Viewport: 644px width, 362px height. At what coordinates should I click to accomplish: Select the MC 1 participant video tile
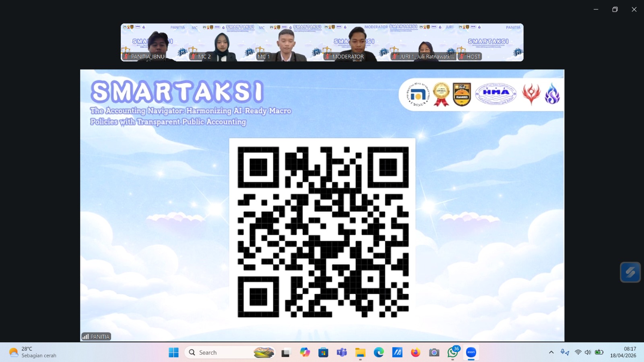[x=289, y=42]
